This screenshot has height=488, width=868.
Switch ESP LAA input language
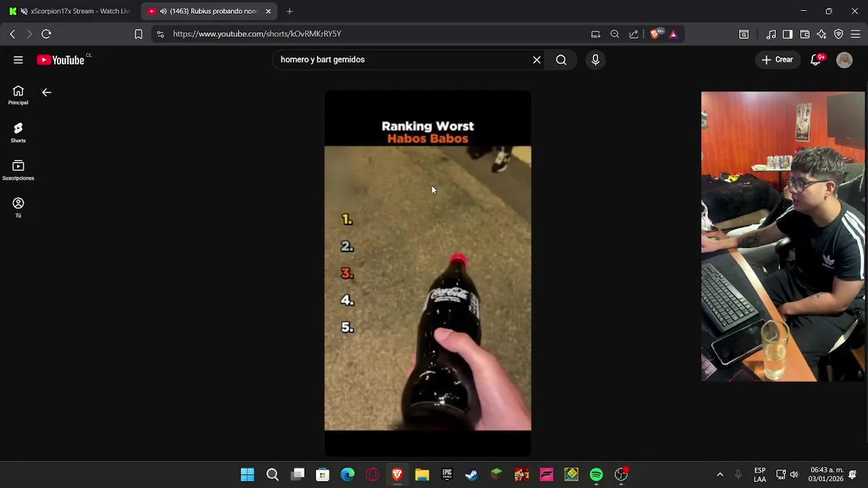(x=760, y=474)
